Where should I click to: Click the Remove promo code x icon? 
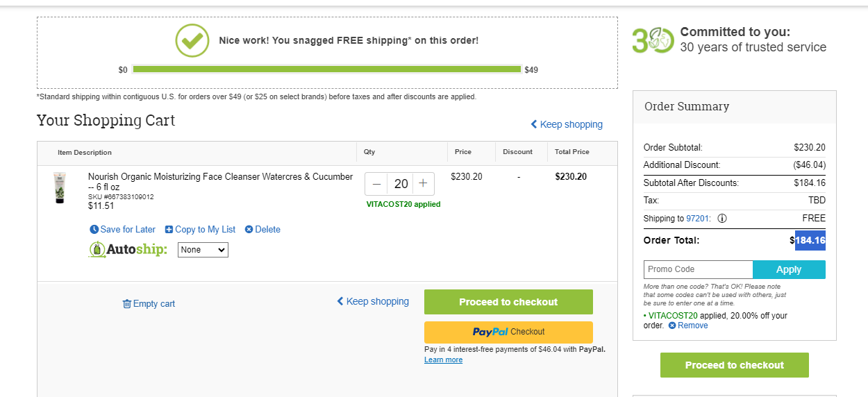(x=672, y=326)
